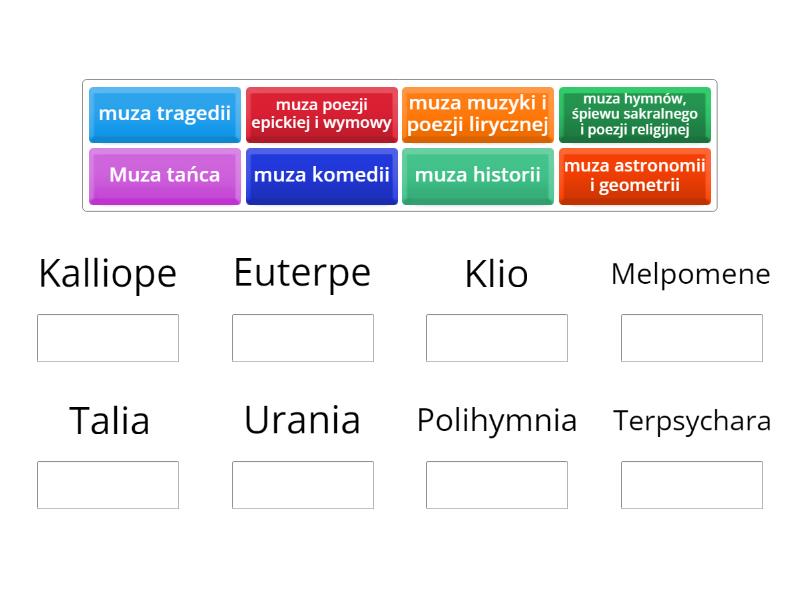Click the Talia name label
Viewport: 800px width, 600px height.
click(107, 421)
